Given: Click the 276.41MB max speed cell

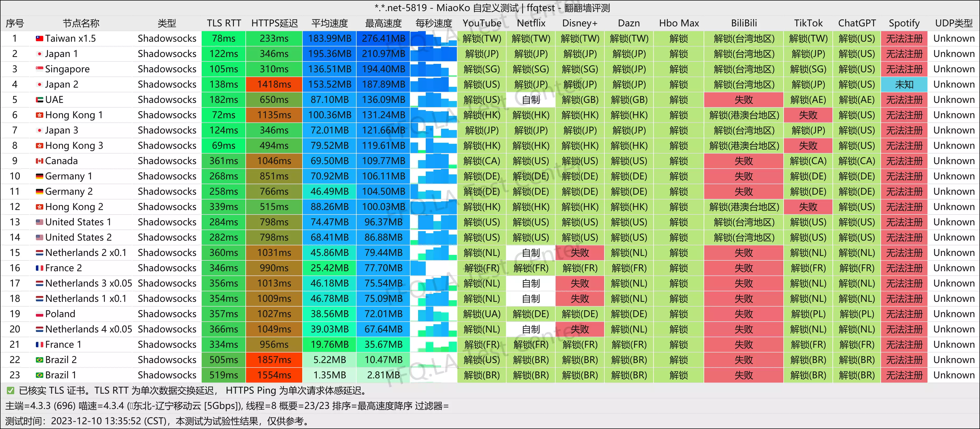Looking at the screenshot, I should (x=383, y=39).
